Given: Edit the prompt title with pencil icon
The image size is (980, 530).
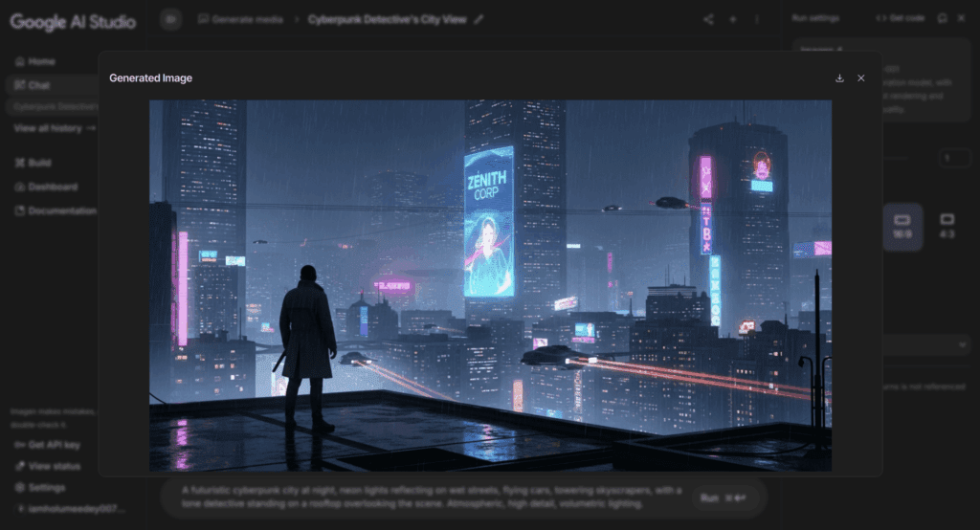Looking at the screenshot, I should click(479, 19).
